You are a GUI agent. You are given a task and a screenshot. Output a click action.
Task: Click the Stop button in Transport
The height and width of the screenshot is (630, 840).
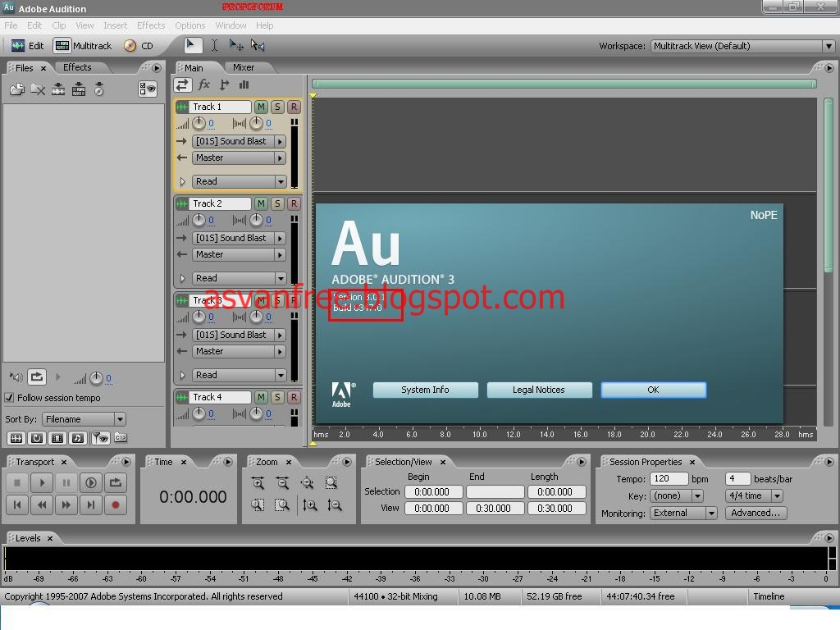pyautogui.click(x=17, y=482)
